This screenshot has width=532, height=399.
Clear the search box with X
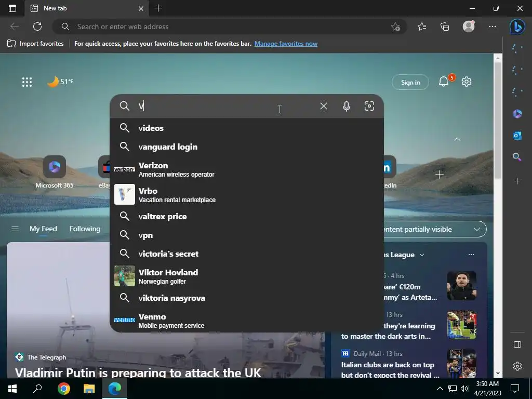(323, 106)
